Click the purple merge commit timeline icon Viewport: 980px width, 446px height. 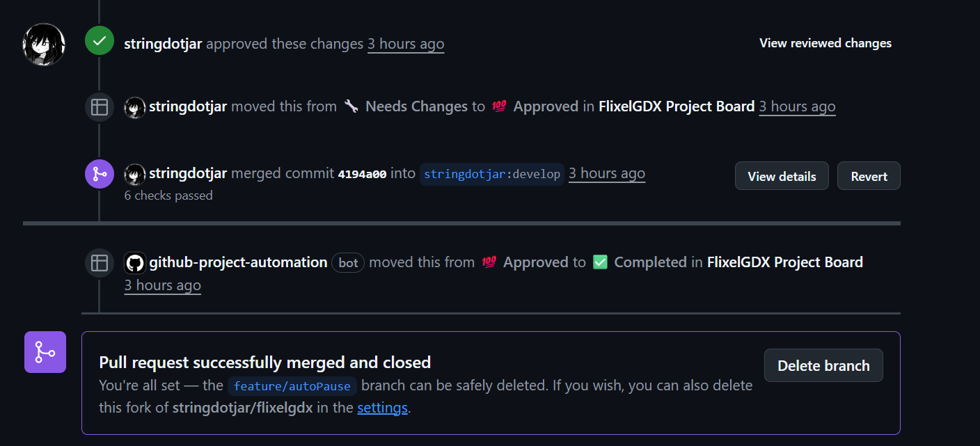[100, 174]
